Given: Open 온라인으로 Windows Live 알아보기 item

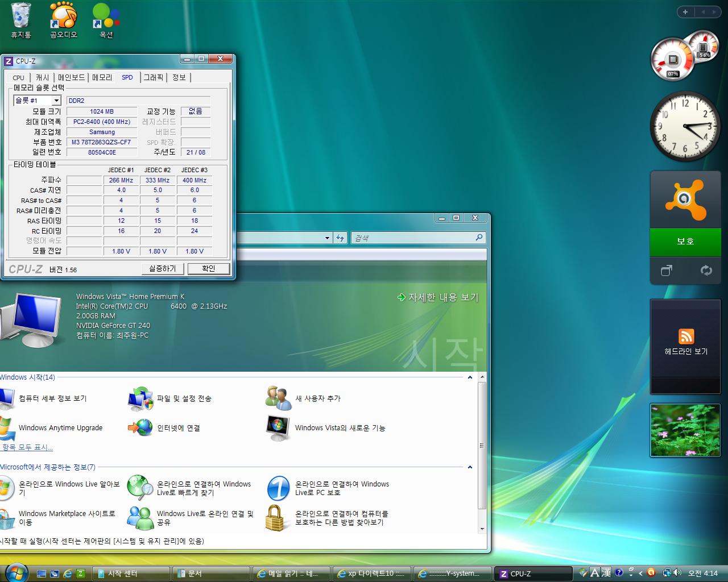Looking at the screenshot, I should tap(60, 488).
